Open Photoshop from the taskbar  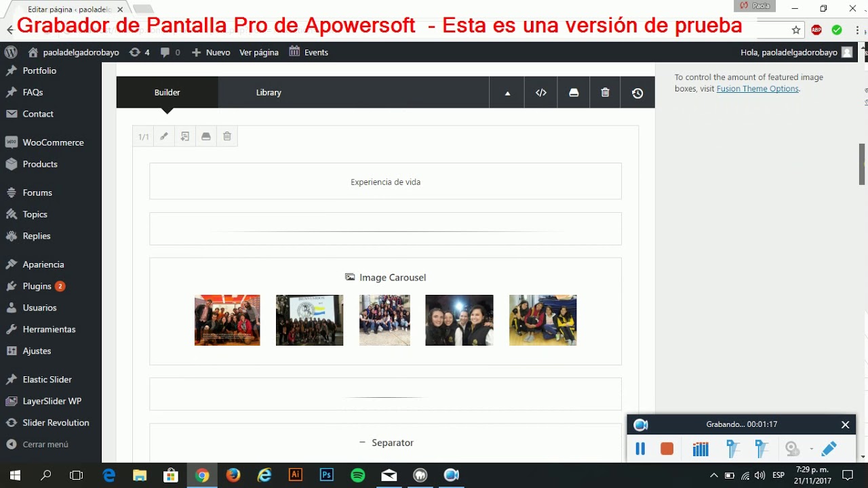pyautogui.click(x=327, y=475)
